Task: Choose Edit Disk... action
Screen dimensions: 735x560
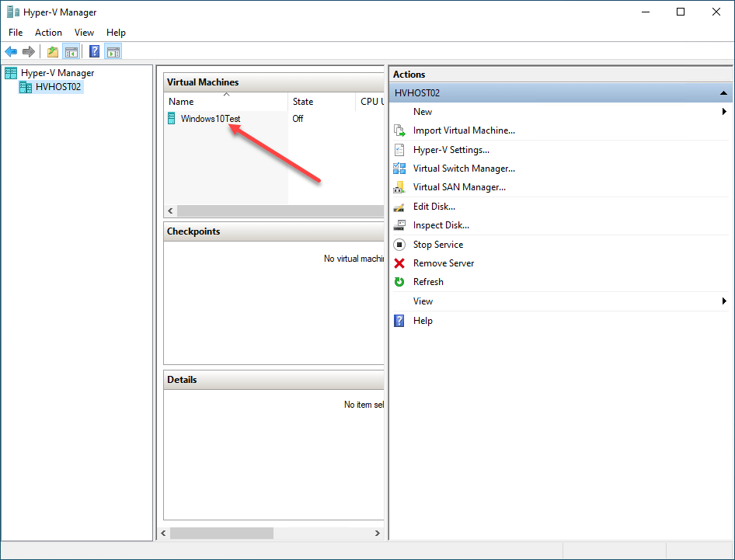Action: 434,207
